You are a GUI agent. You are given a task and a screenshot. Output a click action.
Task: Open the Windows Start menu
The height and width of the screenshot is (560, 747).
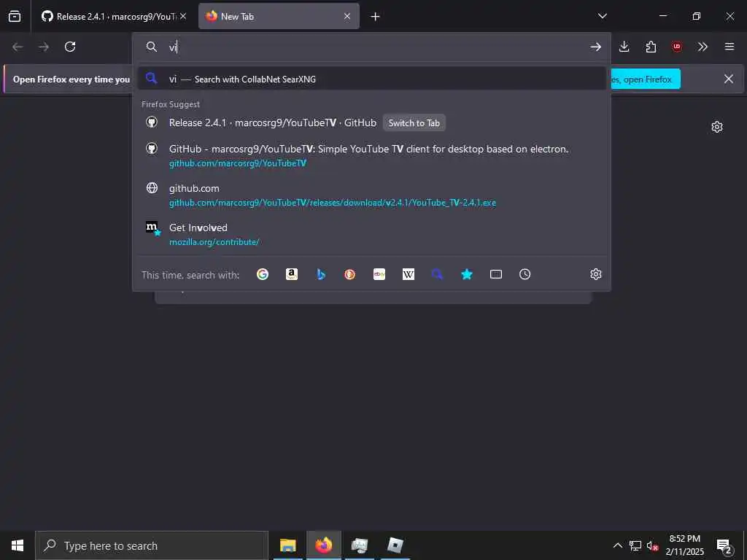(18, 545)
